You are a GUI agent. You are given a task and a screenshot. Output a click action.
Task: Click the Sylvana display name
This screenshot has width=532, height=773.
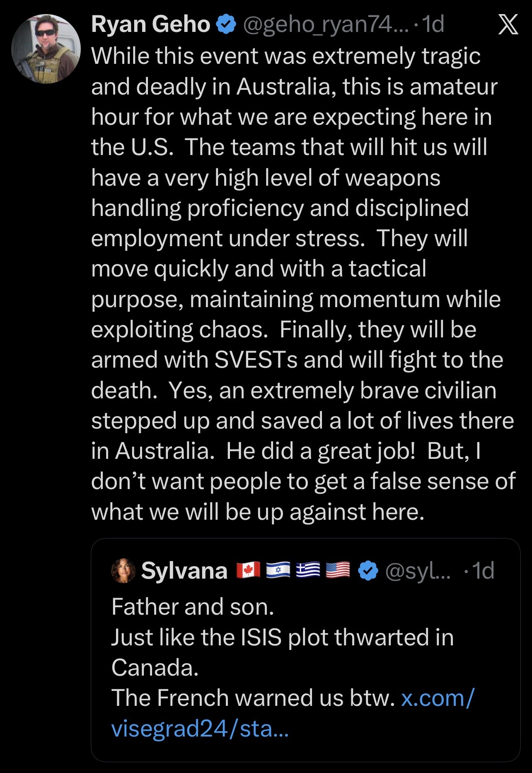(x=184, y=571)
